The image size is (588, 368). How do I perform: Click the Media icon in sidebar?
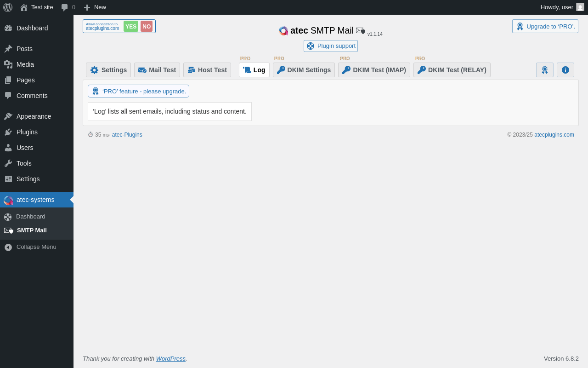(x=8, y=64)
